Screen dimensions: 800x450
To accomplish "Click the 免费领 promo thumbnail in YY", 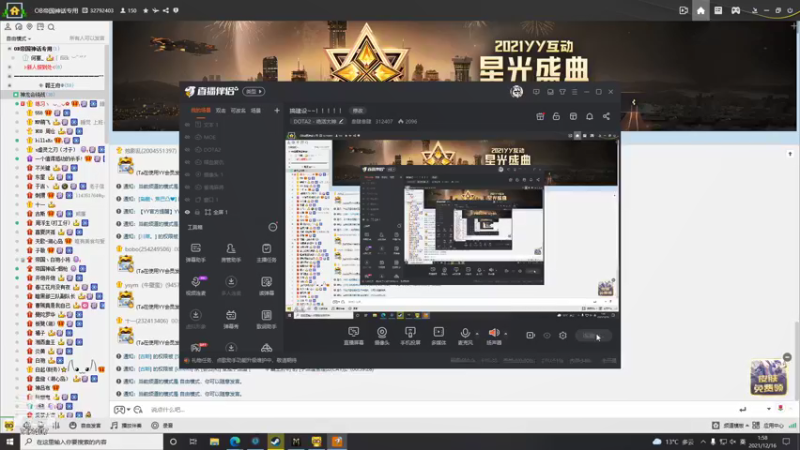I will coord(768,378).
